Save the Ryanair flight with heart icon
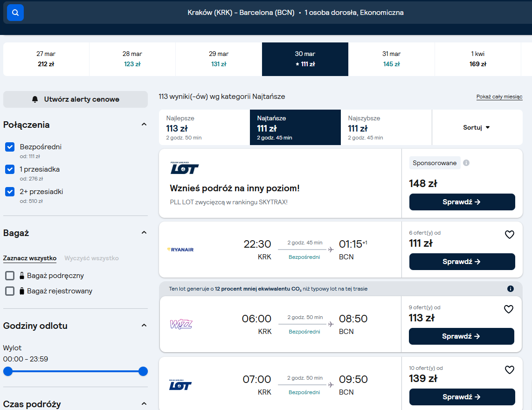This screenshot has width=532, height=410. 509,235
